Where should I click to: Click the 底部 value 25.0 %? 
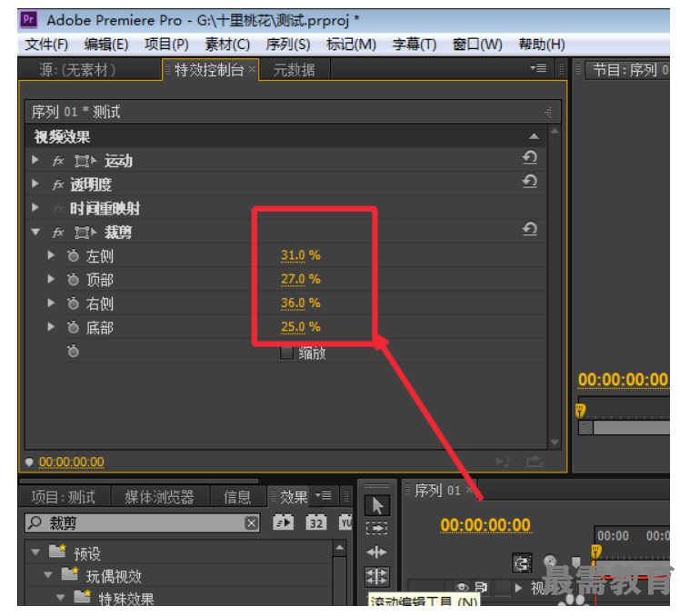[300, 327]
